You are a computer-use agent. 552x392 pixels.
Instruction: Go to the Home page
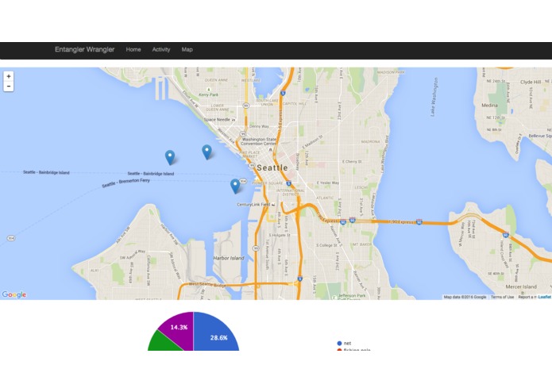[133, 49]
